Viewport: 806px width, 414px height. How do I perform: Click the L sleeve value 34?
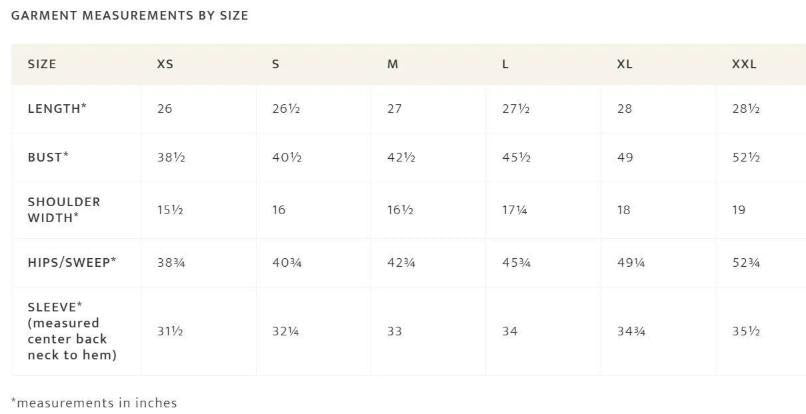pos(510,331)
